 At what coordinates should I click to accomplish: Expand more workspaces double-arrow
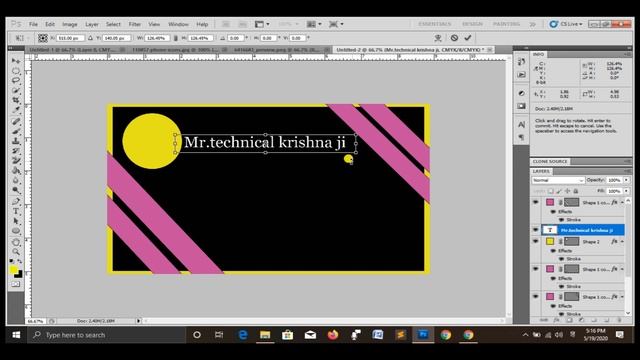pyautogui.click(x=533, y=24)
